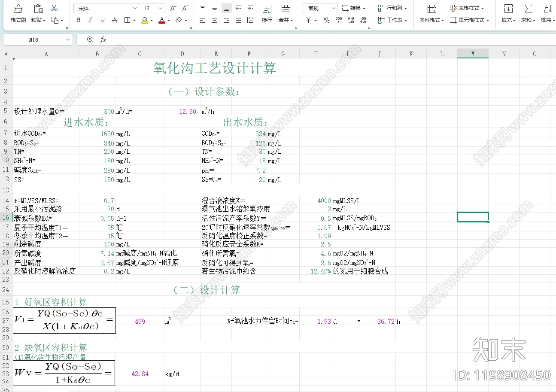Click column header M
The image size is (556, 392).
click(473, 54)
